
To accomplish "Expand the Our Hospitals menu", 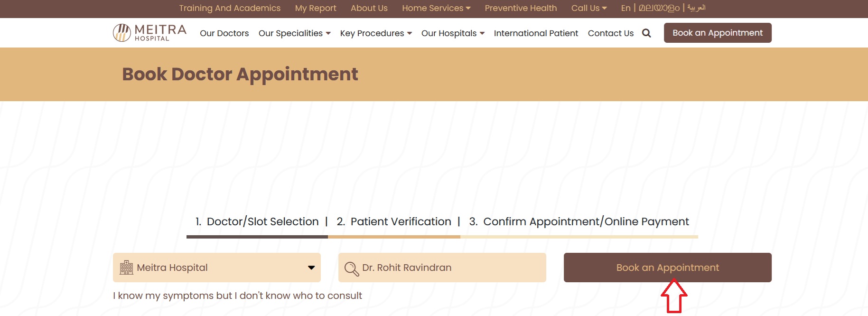I will (453, 33).
